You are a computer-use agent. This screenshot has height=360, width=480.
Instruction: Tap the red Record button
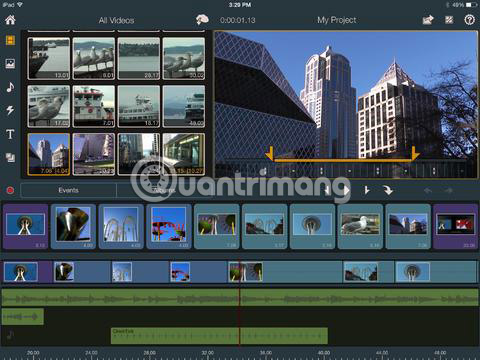pos(10,190)
